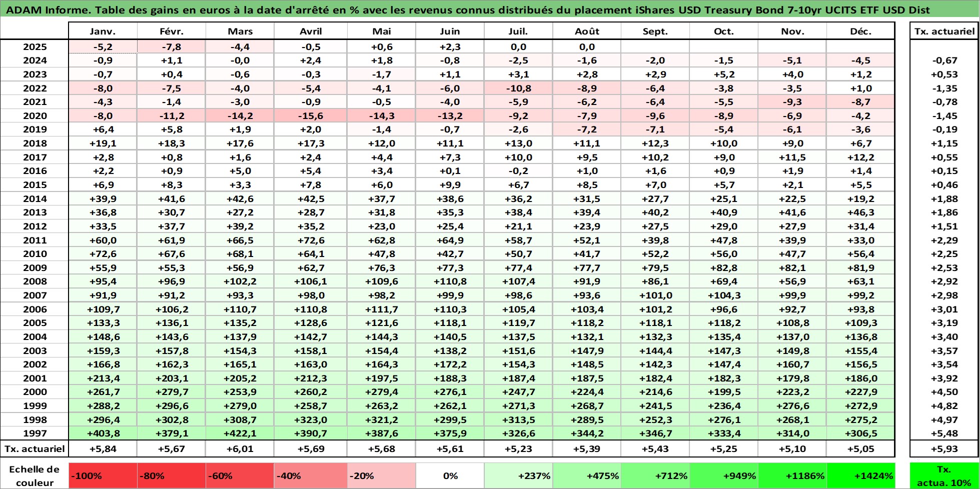Click the 2024 actuarial rate '-0,67'
This screenshot has width=980, height=489.
tap(944, 60)
